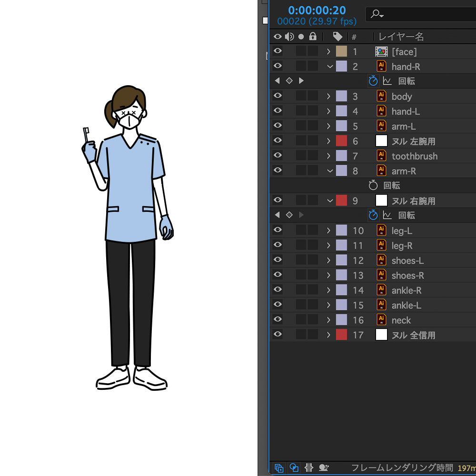Hide the body layer with eye icon

coord(278,96)
